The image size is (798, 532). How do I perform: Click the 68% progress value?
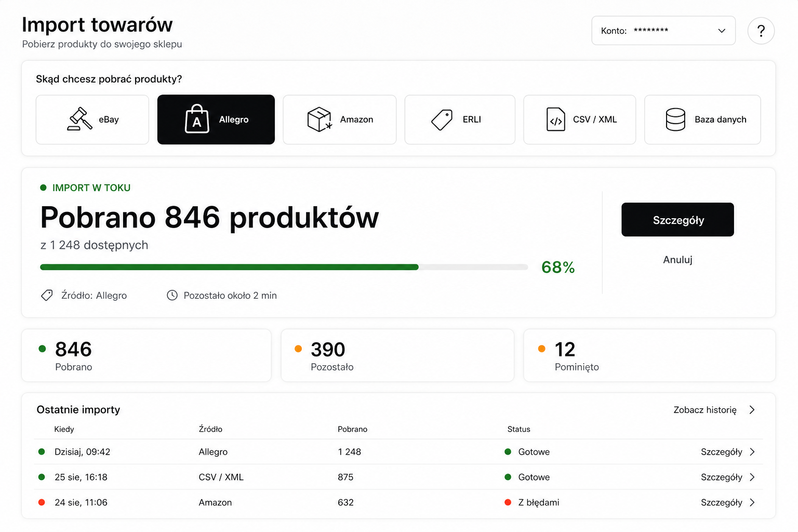(x=558, y=267)
